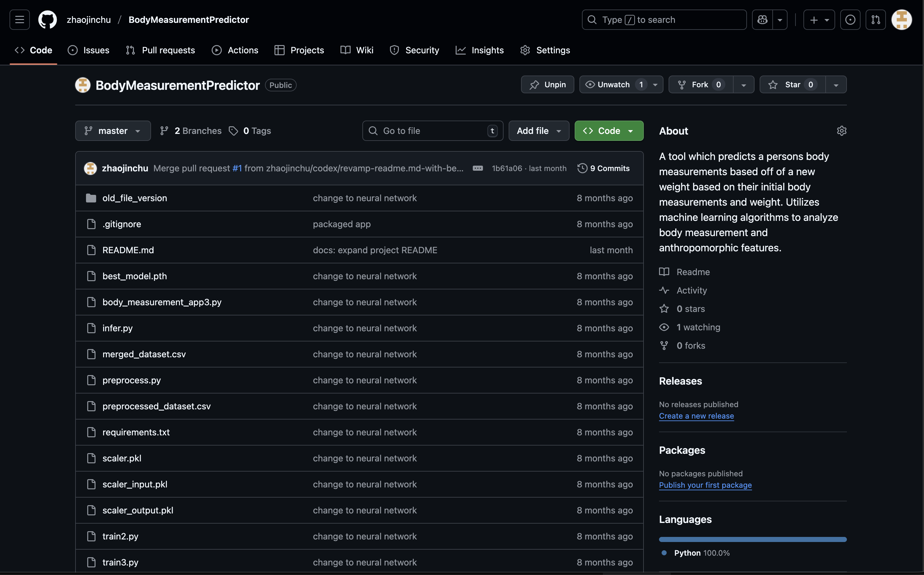Image resolution: width=924 pixels, height=575 pixels.
Task: Open the green Code dropdown
Action: click(x=609, y=131)
